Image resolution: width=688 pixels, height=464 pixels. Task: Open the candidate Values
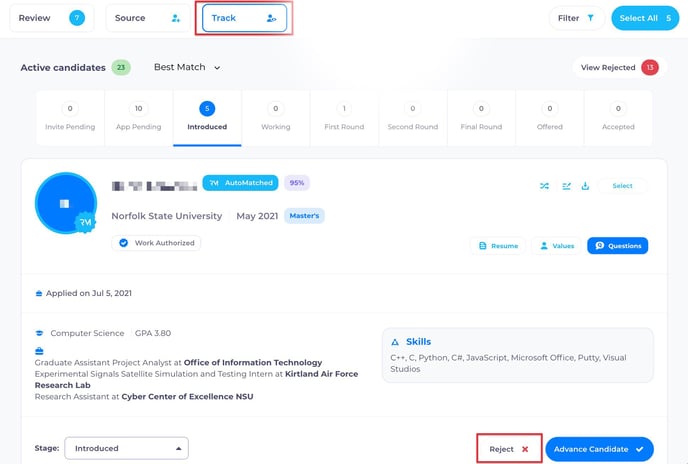coord(556,246)
